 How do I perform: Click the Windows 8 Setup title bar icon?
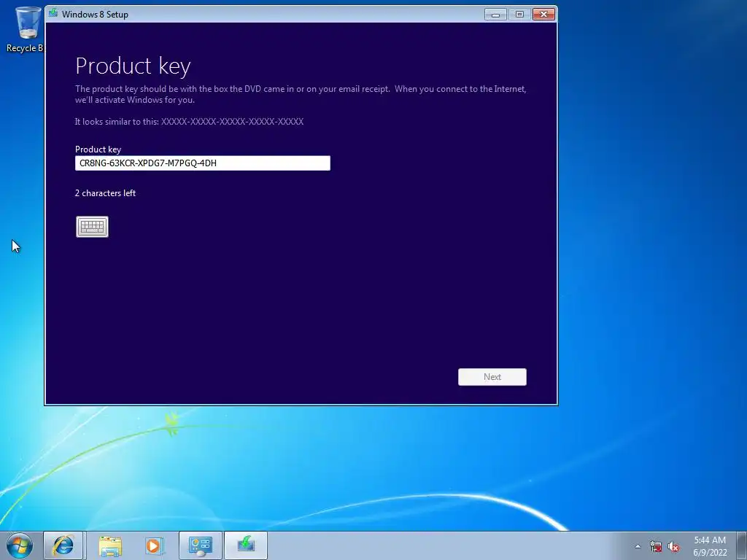(53, 13)
